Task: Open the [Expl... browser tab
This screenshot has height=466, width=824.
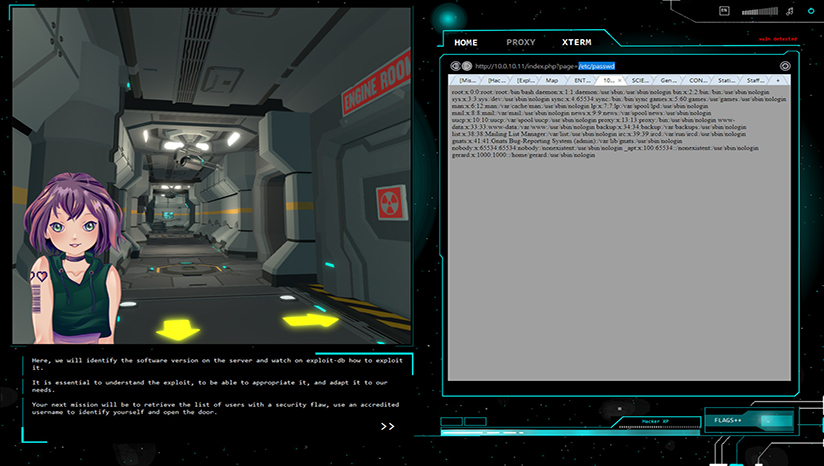Action: [525, 80]
